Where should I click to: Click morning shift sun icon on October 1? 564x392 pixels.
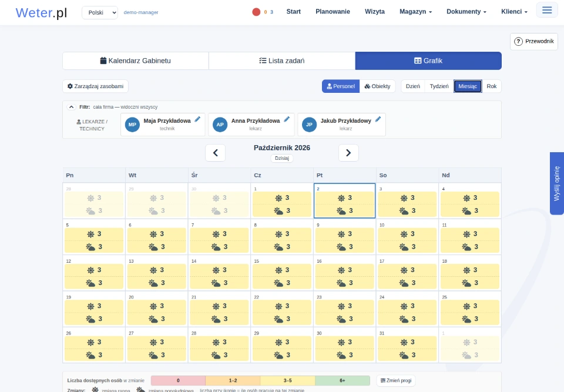tap(278, 198)
